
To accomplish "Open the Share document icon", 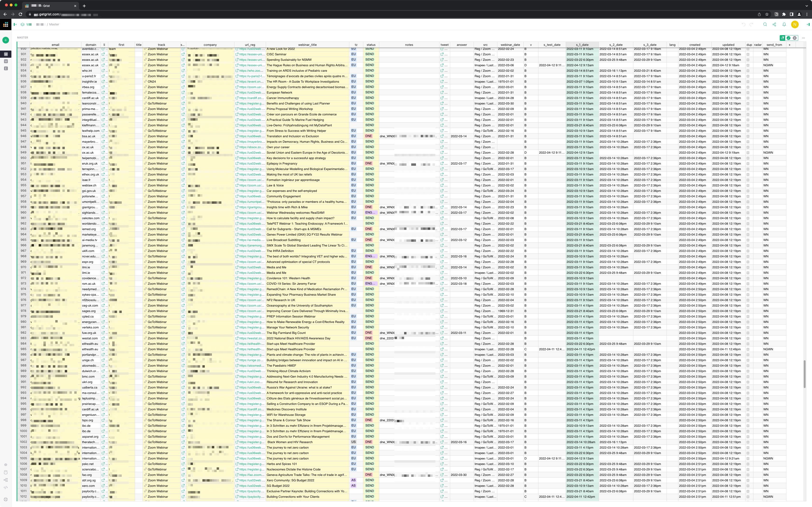I will click(x=774, y=24).
